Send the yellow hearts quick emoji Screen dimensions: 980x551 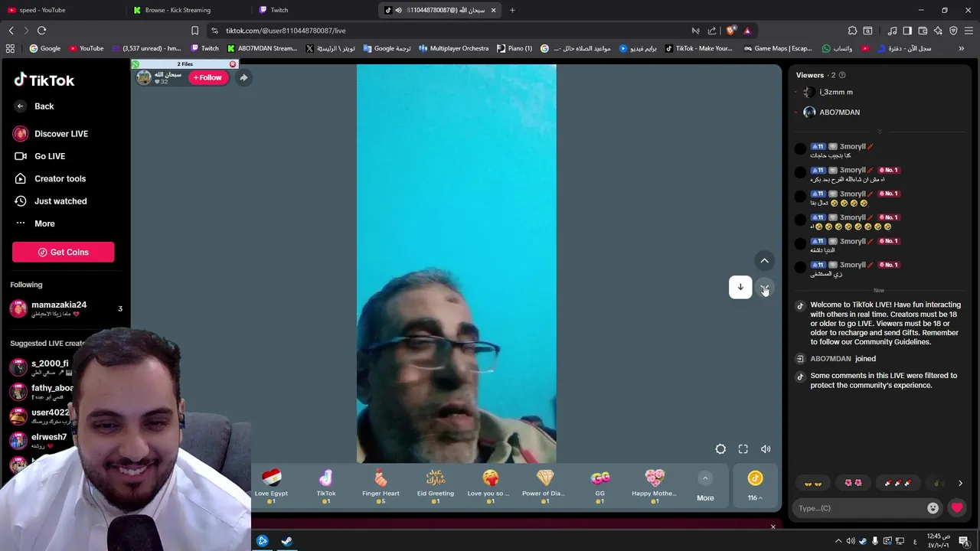pos(813,483)
